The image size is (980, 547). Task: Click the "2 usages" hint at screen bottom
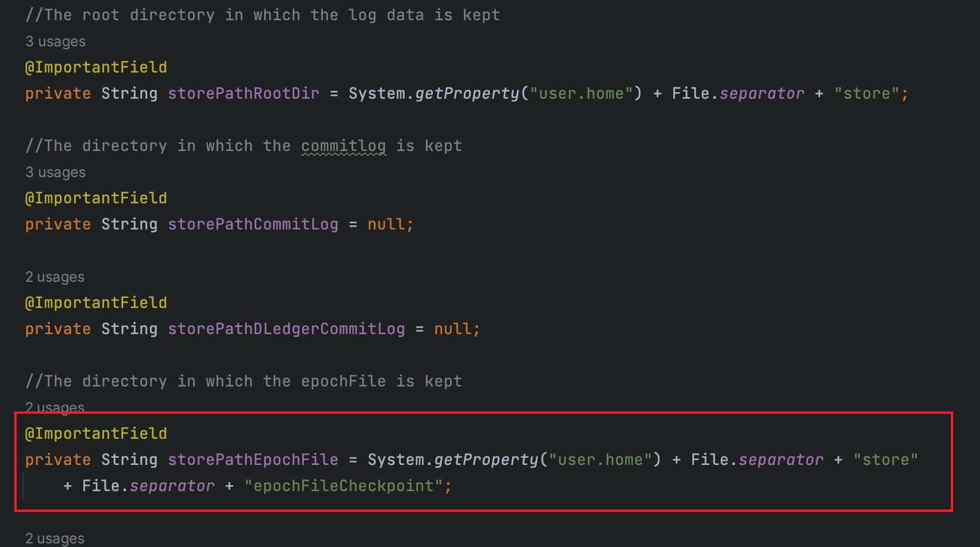(x=54, y=538)
